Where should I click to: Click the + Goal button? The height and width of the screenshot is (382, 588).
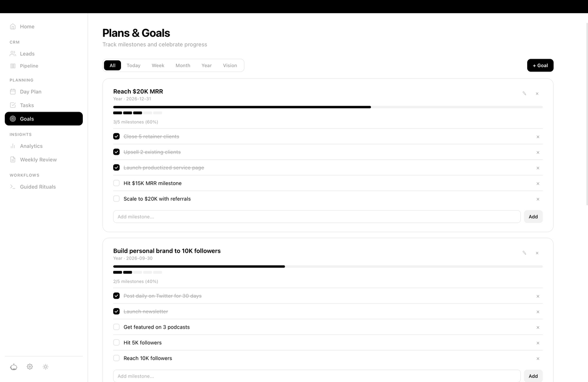(x=540, y=66)
